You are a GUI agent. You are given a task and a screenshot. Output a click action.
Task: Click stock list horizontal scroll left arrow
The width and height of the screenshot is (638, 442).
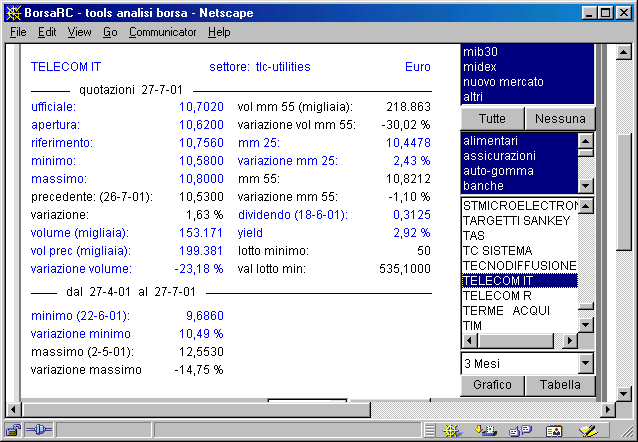click(470, 341)
